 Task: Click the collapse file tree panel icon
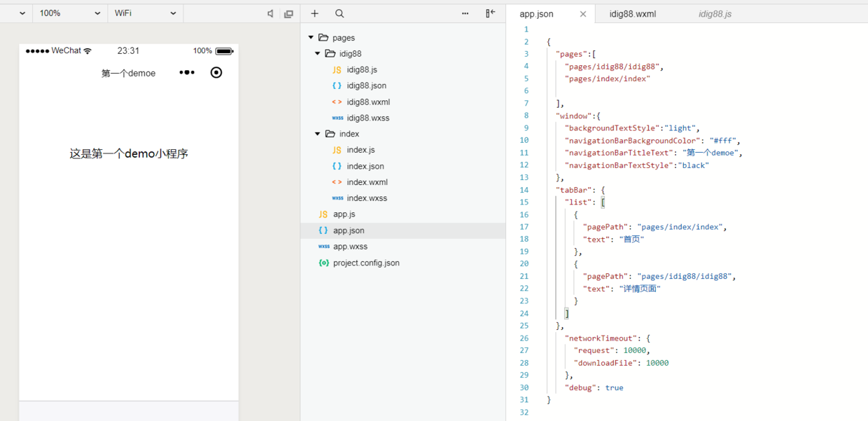(490, 13)
